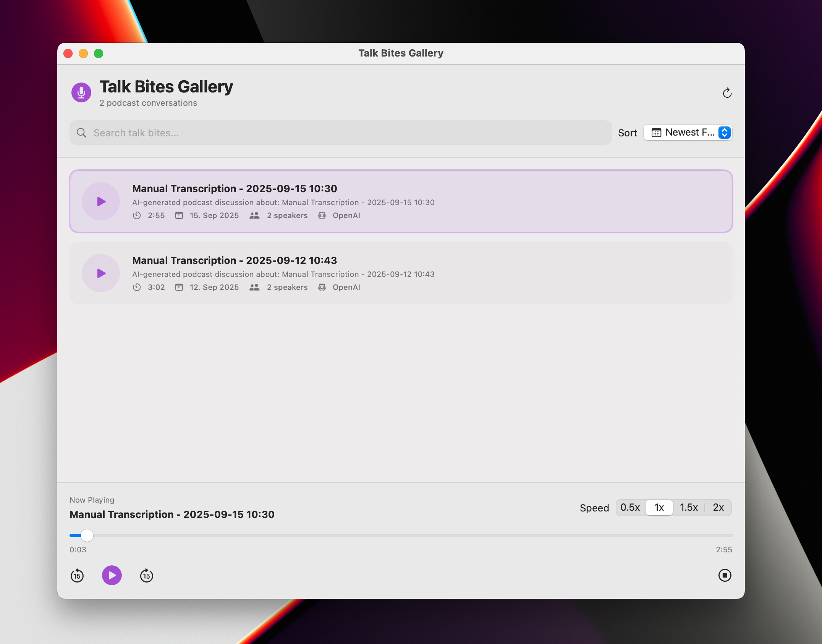Click the OpenAI chip icon on the top episode
This screenshot has height=644, width=822.
coord(322,215)
